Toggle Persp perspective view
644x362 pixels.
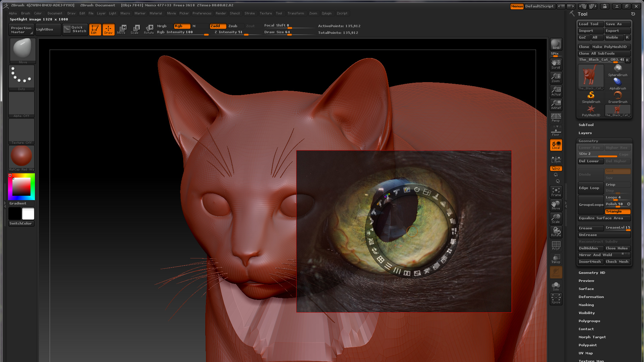556,118
